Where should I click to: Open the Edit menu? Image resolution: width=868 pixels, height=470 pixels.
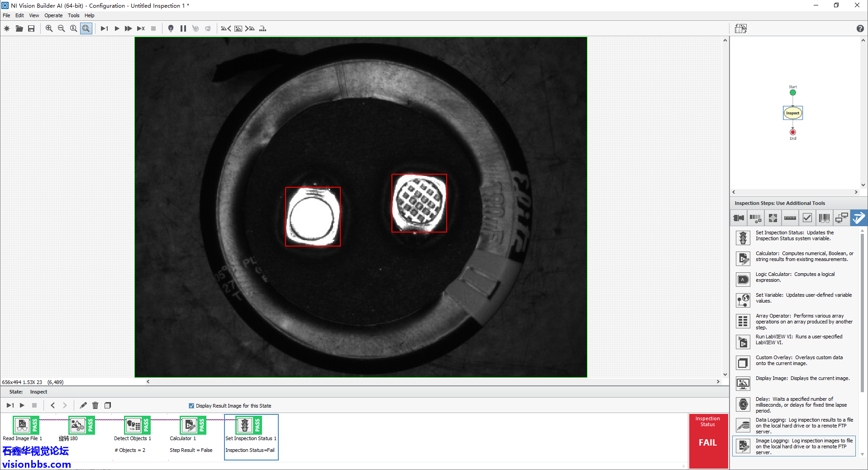[19, 15]
